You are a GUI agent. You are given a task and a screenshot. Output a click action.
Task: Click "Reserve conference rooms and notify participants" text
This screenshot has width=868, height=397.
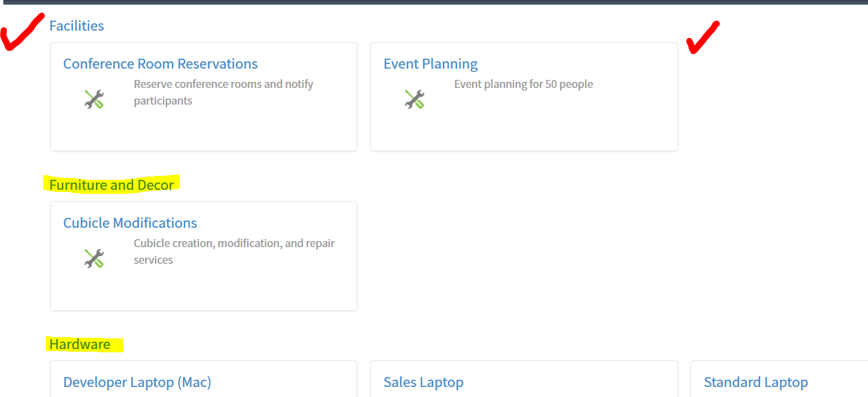click(224, 93)
